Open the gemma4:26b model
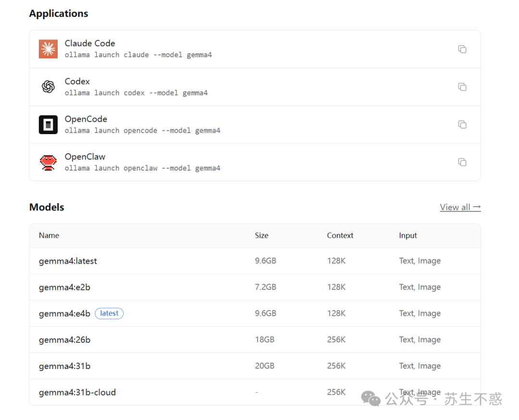The image size is (519, 420). tap(64, 340)
